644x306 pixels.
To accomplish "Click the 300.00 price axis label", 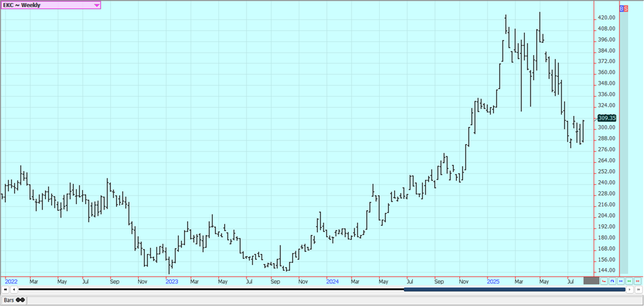I will 607,128.
